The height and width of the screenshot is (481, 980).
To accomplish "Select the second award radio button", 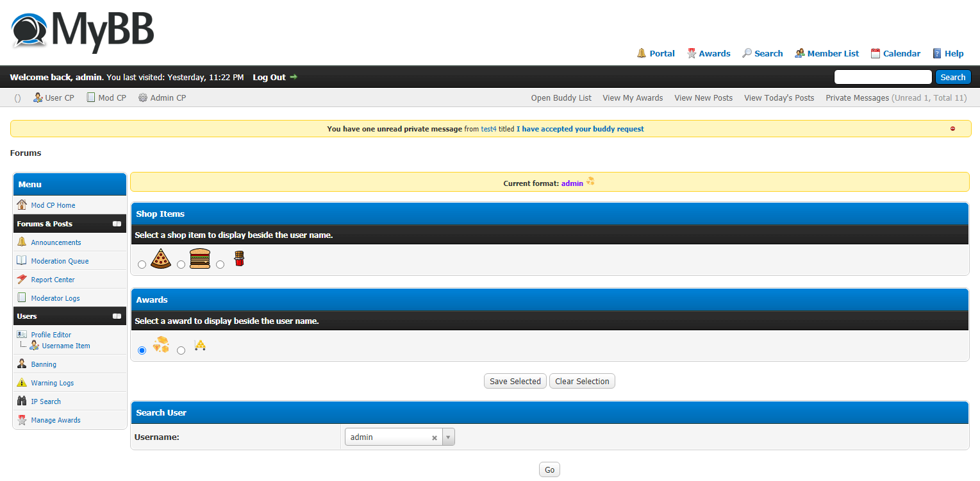I will [181, 351].
